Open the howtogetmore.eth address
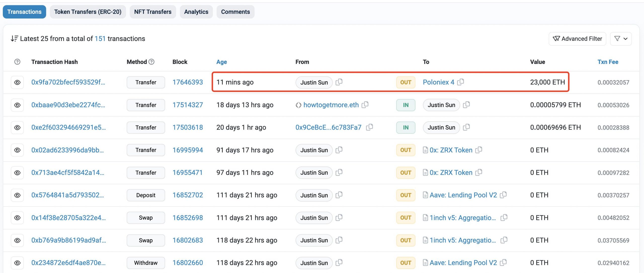Viewport: 644px width, 273px height. pos(331,105)
